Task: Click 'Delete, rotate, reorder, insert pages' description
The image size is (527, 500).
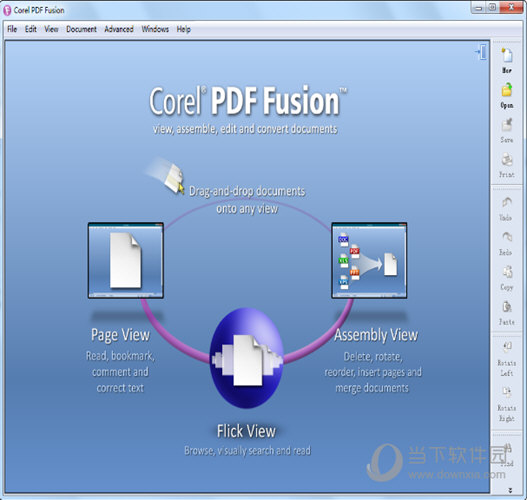Action: [x=373, y=372]
